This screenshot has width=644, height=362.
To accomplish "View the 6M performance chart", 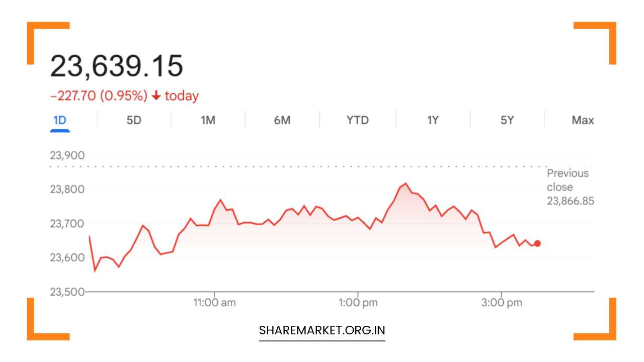I will [283, 120].
